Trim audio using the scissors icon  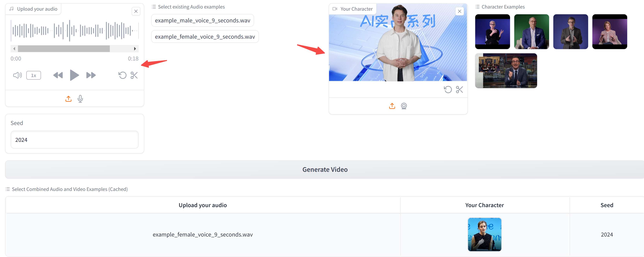pyautogui.click(x=134, y=75)
